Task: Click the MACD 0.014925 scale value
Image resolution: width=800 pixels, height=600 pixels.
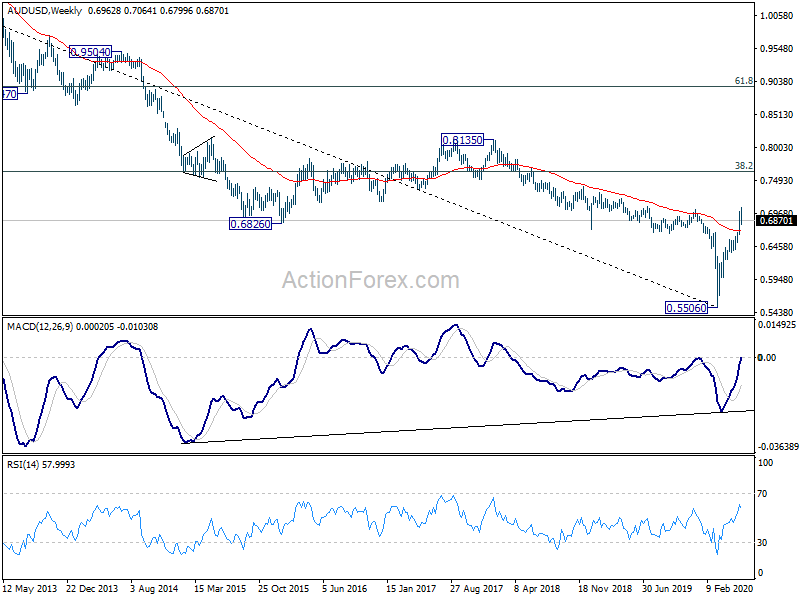Action: point(777,324)
